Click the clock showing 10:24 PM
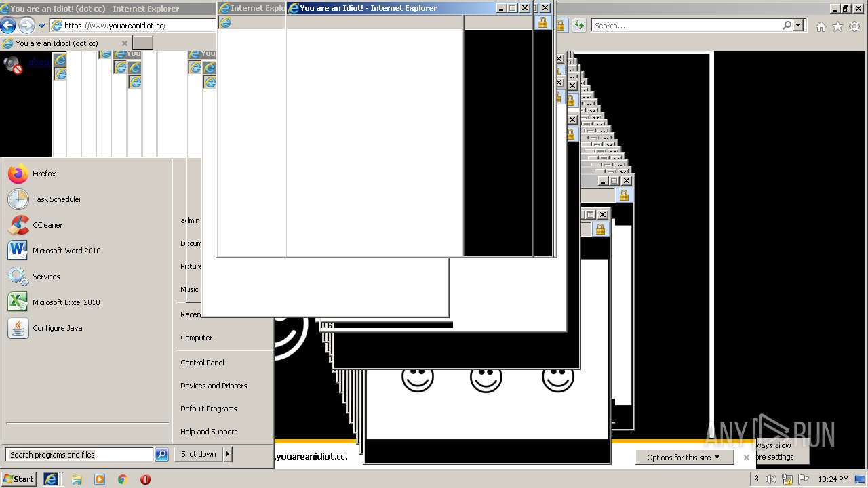Image resolution: width=868 pixels, height=488 pixels. coord(833,479)
